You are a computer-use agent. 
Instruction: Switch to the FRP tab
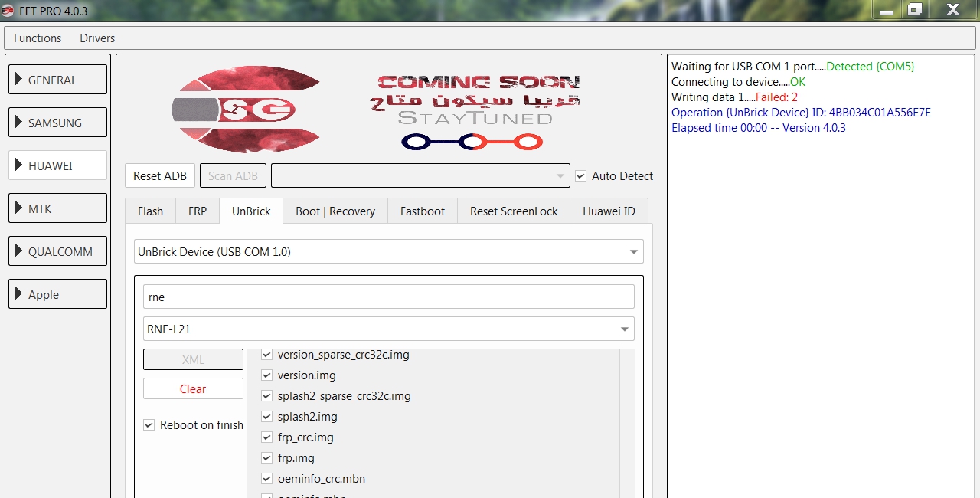pos(198,211)
